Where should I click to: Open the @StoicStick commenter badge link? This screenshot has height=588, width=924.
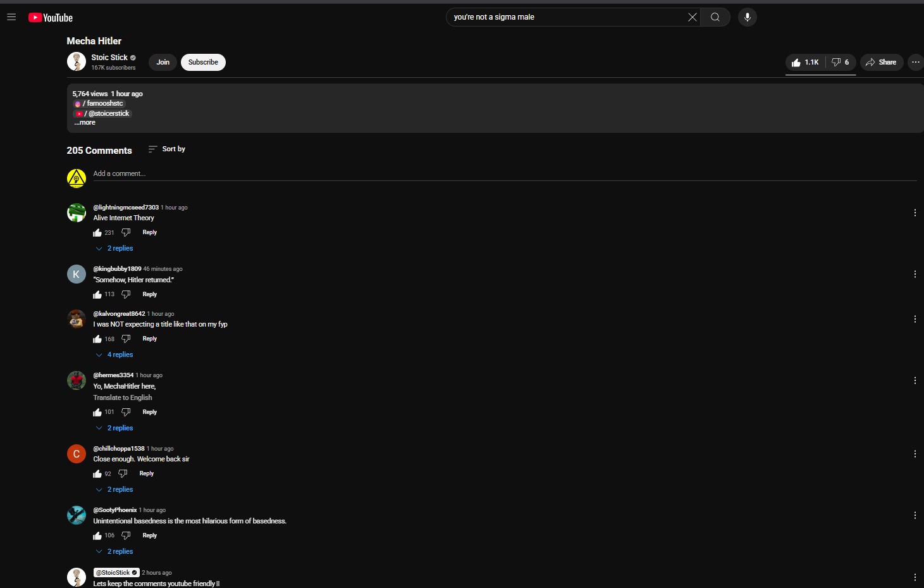point(116,572)
